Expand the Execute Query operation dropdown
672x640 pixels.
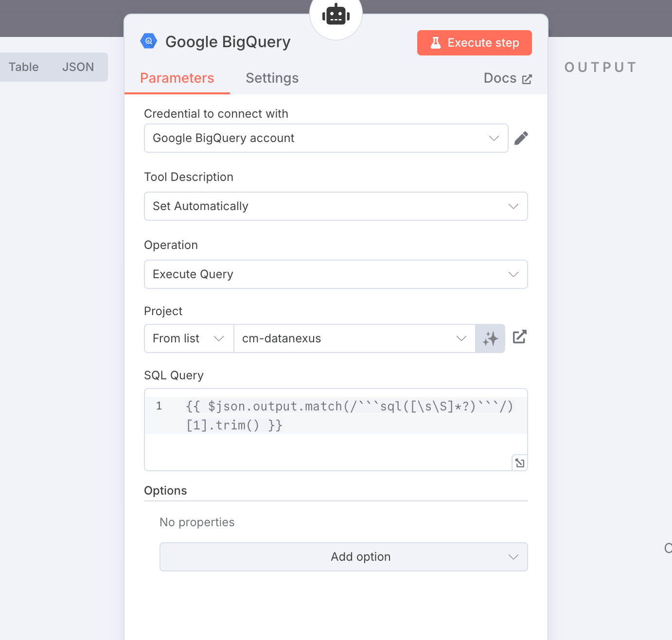[x=336, y=274]
